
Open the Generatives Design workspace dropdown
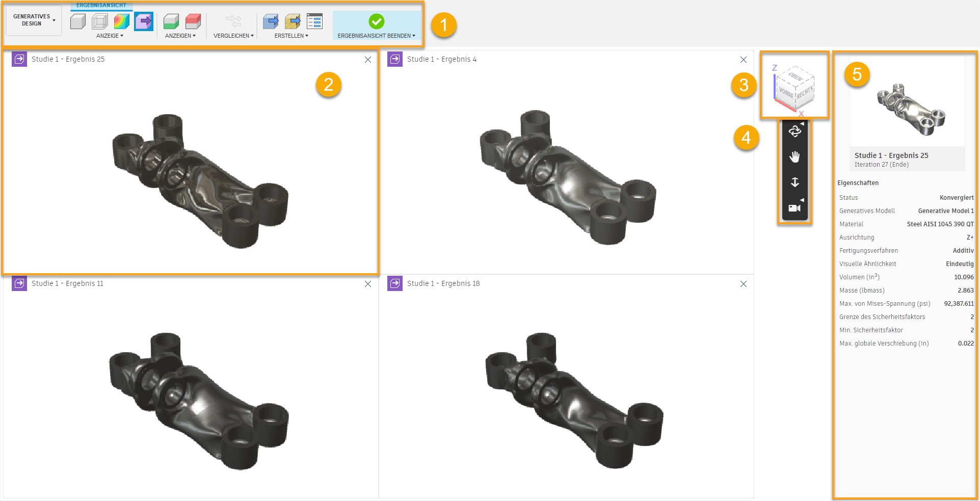(x=34, y=20)
